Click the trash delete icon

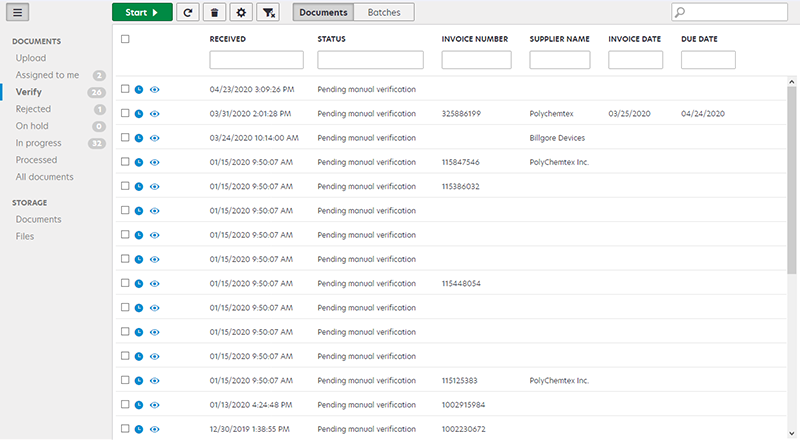(213, 12)
